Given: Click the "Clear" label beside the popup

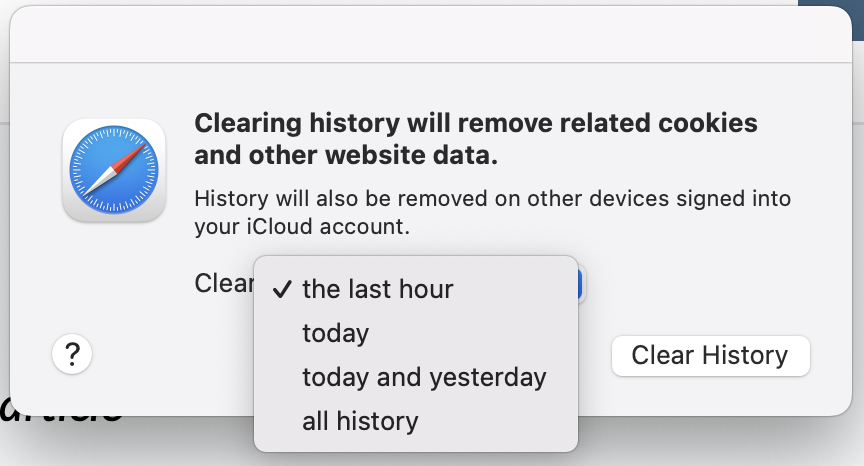Looking at the screenshot, I should pos(224,284).
